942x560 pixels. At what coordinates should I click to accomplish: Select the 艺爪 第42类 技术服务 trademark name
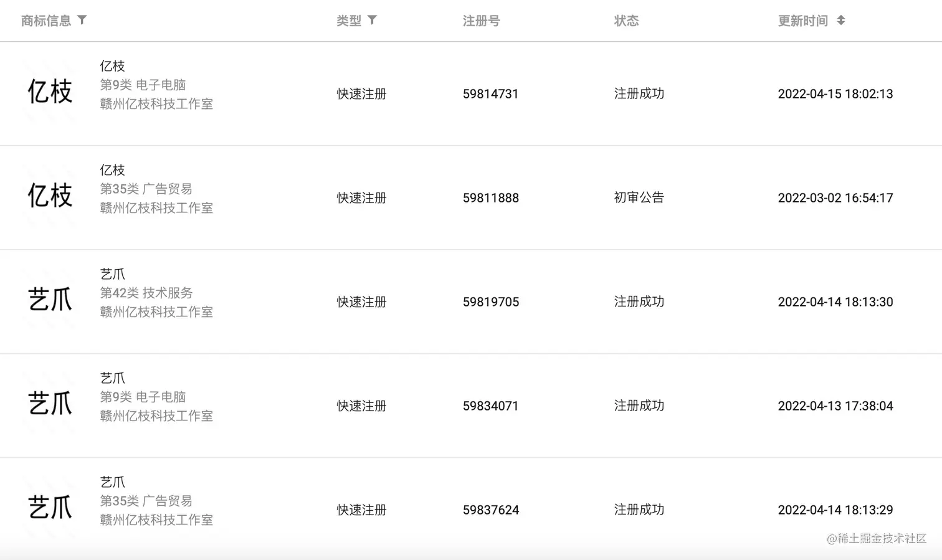(113, 274)
